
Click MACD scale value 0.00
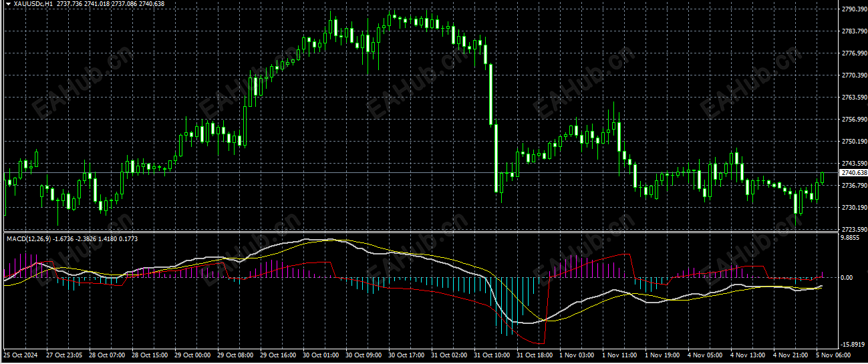848,277
